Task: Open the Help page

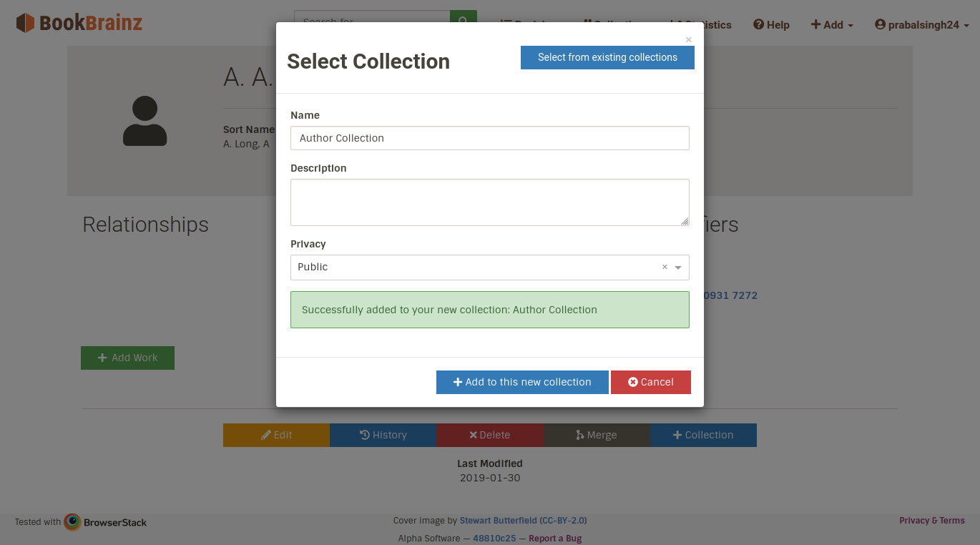Action: pos(771,25)
